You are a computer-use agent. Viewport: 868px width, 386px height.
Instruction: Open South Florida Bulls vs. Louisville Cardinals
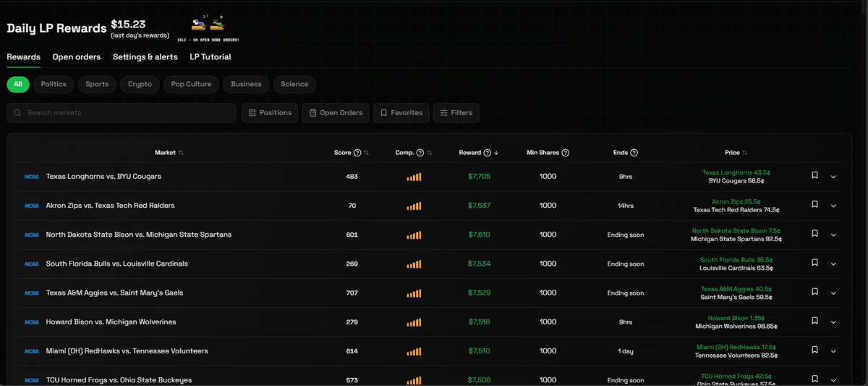pyautogui.click(x=117, y=264)
